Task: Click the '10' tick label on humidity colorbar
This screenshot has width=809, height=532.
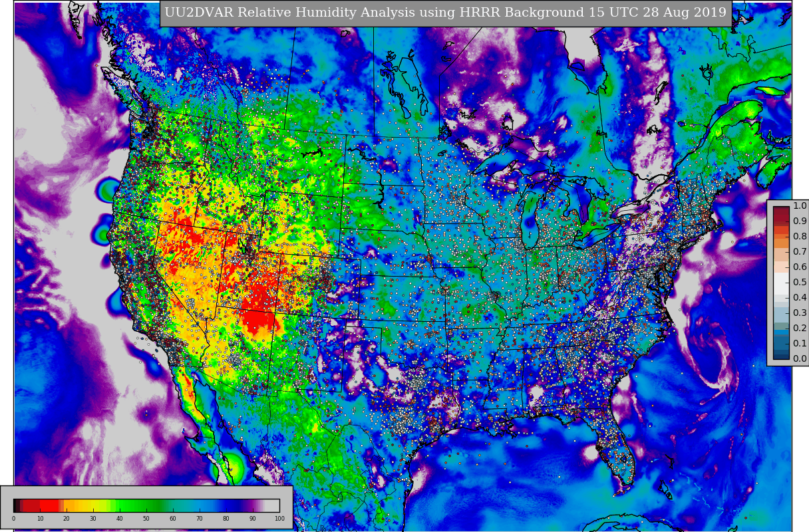Action: (x=40, y=518)
